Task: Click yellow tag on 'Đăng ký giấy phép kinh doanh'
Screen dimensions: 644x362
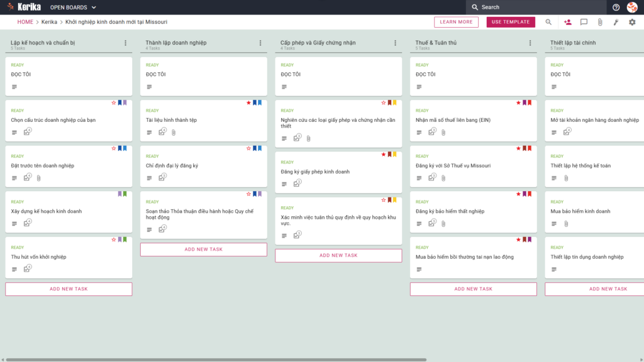Action: [x=395, y=155]
